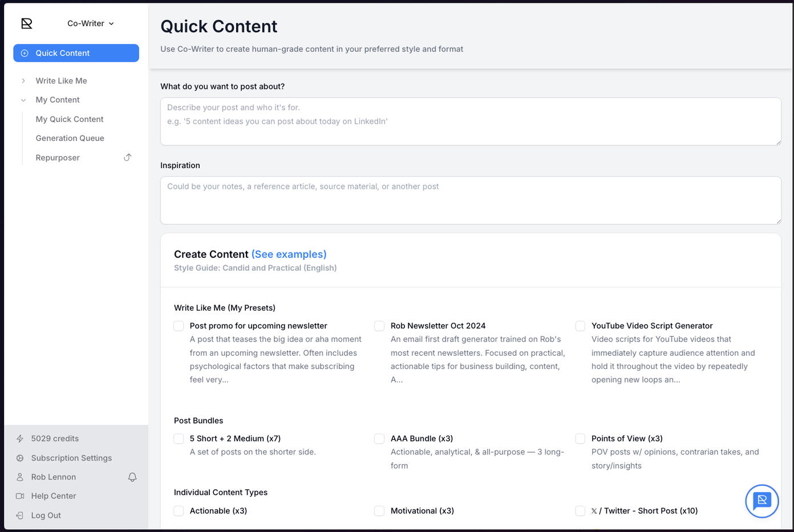Enable the AAA Bundle (x3) checkbox

pos(379,439)
